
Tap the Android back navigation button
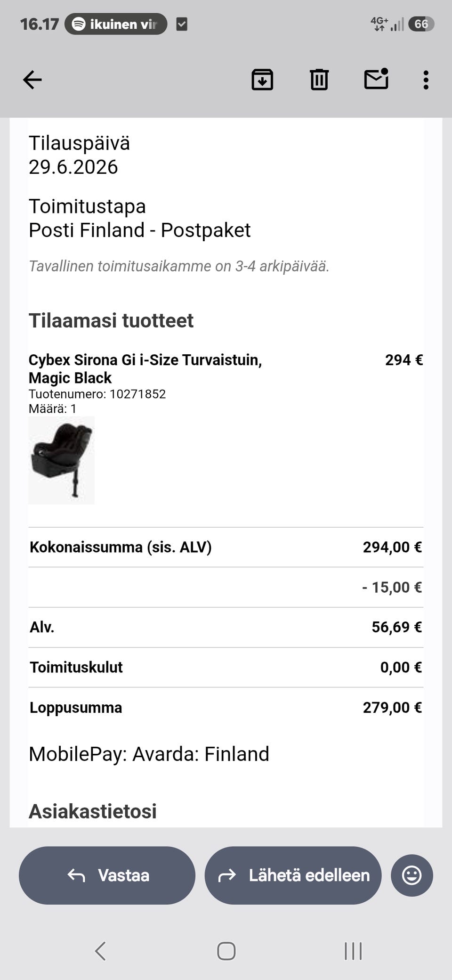(100, 951)
